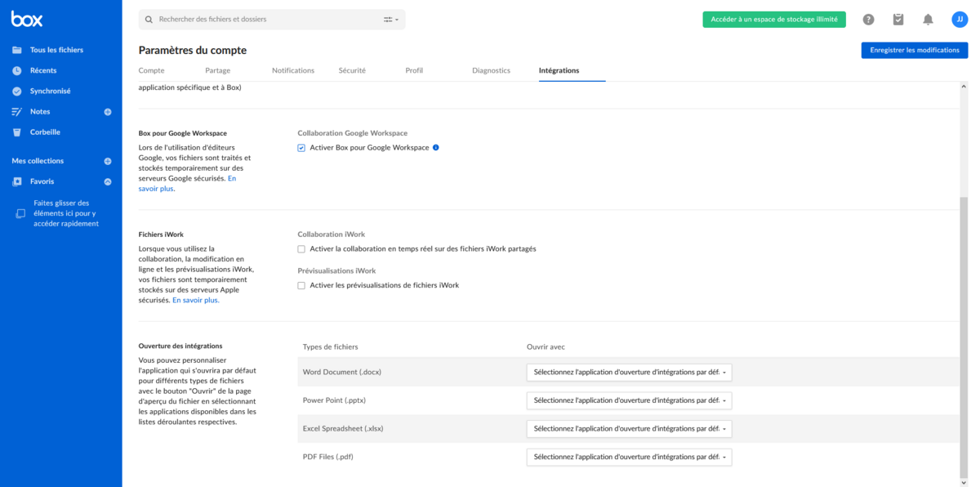The width and height of the screenshot is (980, 487).
Task: Click the Types de fichiers column header
Action: (330, 347)
